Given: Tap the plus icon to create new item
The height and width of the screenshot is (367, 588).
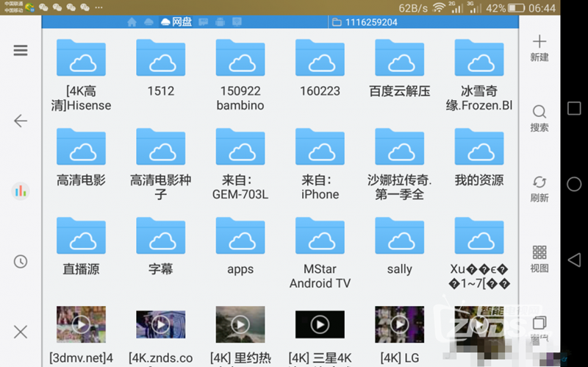Looking at the screenshot, I should pyautogui.click(x=539, y=47).
